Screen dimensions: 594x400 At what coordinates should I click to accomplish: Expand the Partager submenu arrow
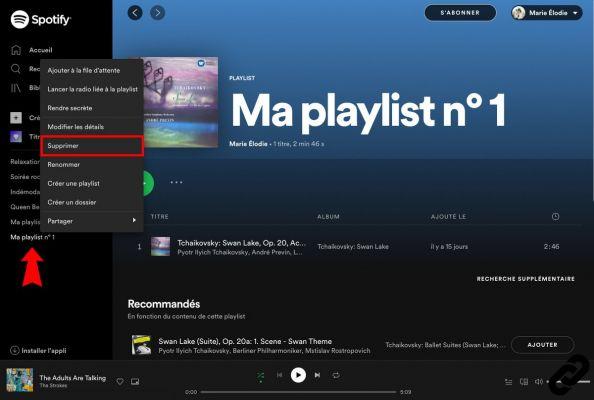[134, 220]
